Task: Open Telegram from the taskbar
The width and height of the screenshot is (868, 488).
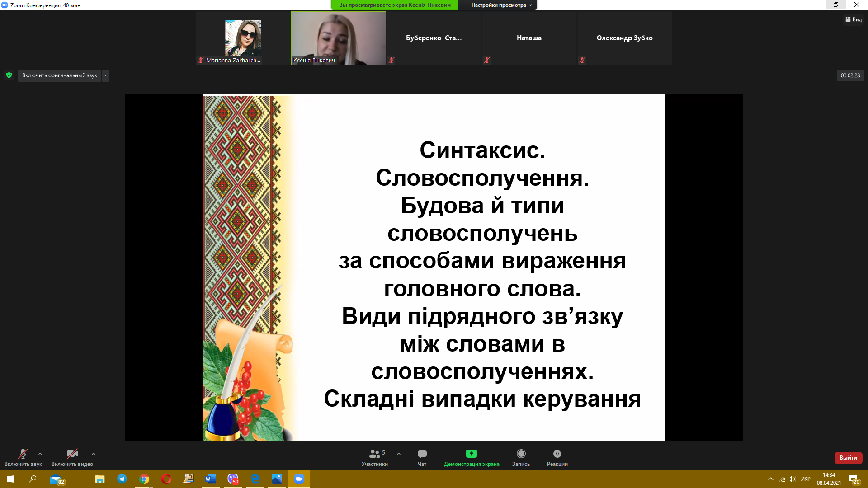Action: [x=122, y=479]
